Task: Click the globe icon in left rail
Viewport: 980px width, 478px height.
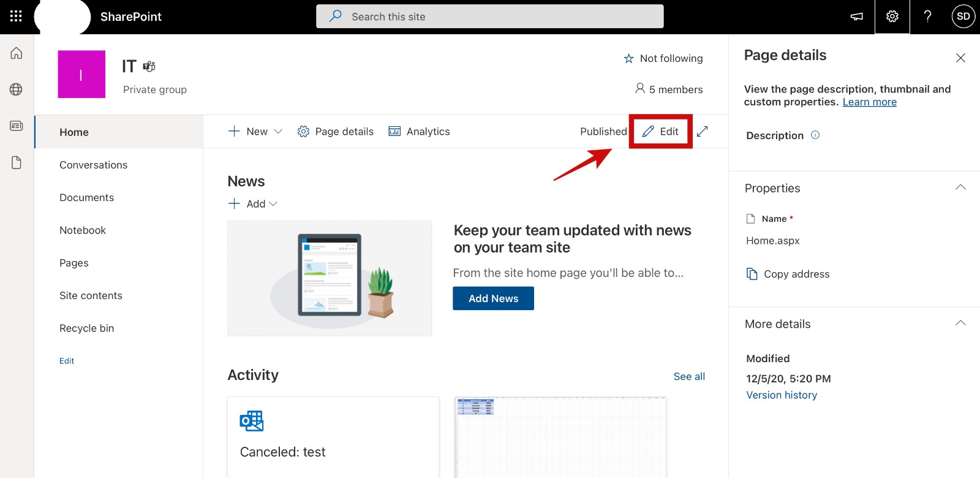Action: [17, 89]
